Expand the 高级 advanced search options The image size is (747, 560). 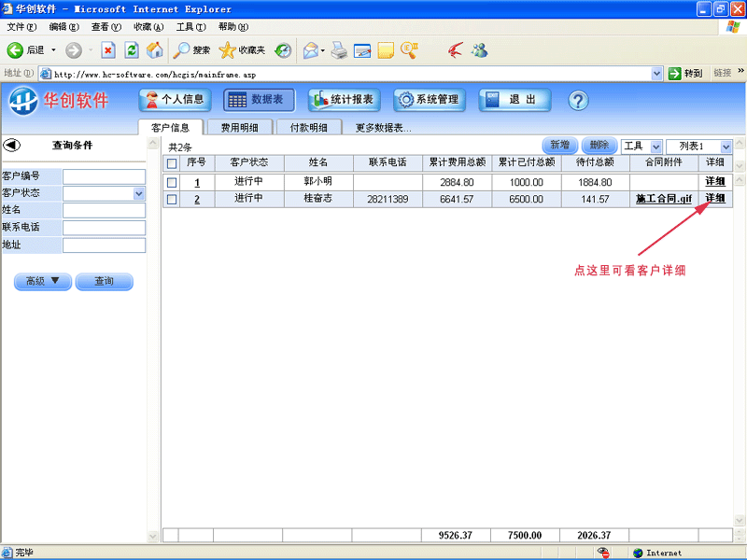(x=42, y=281)
